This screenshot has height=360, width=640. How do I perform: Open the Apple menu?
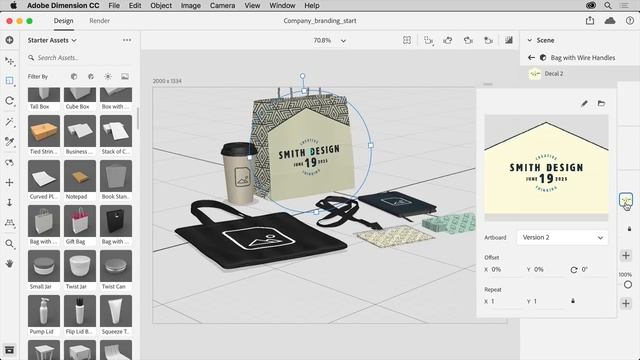click(x=13, y=5)
